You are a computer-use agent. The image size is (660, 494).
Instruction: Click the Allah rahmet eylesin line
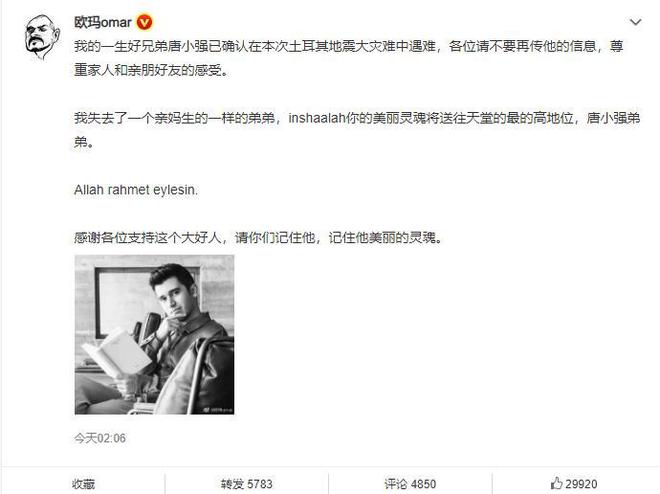(136, 190)
